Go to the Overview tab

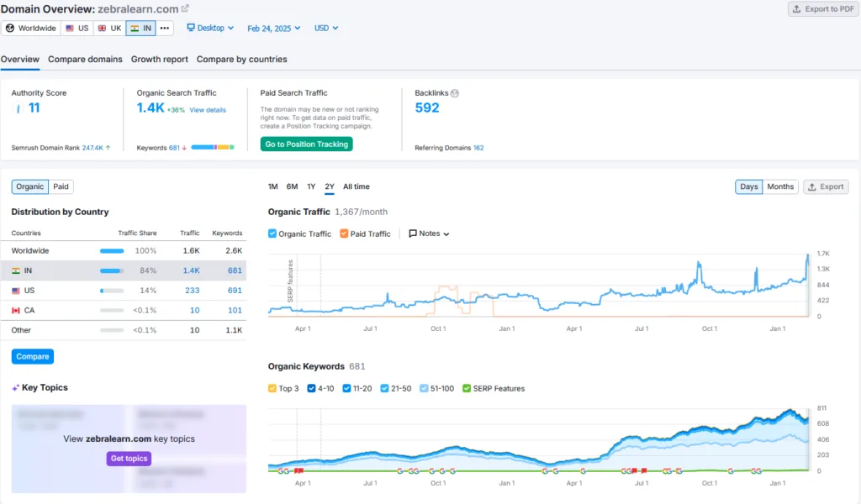[x=20, y=60]
